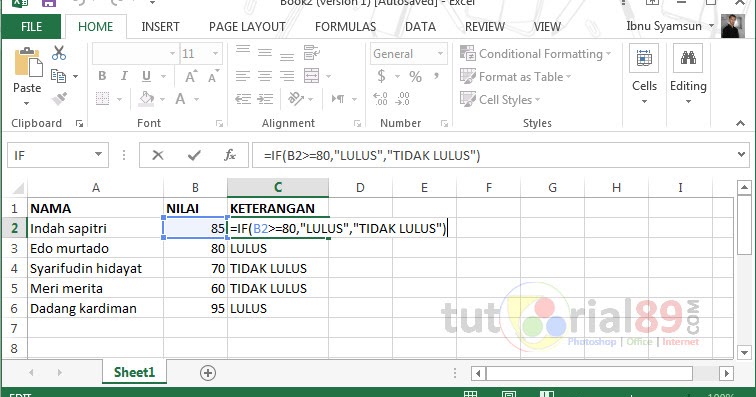Apply the Fill Color bucket

tap(146, 99)
